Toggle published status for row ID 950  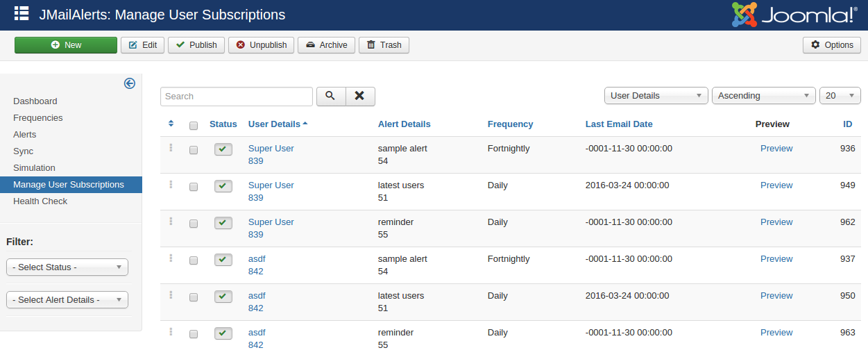click(x=223, y=297)
